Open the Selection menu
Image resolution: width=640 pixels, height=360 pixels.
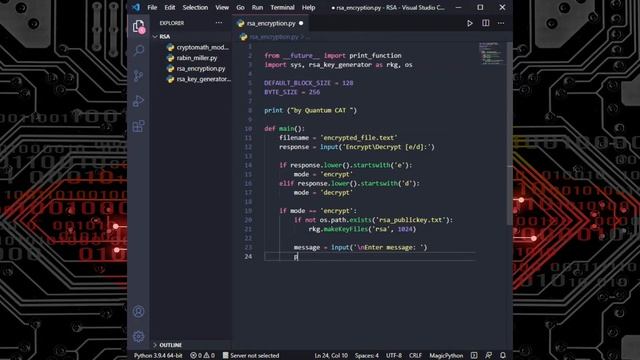pos(195,7)
